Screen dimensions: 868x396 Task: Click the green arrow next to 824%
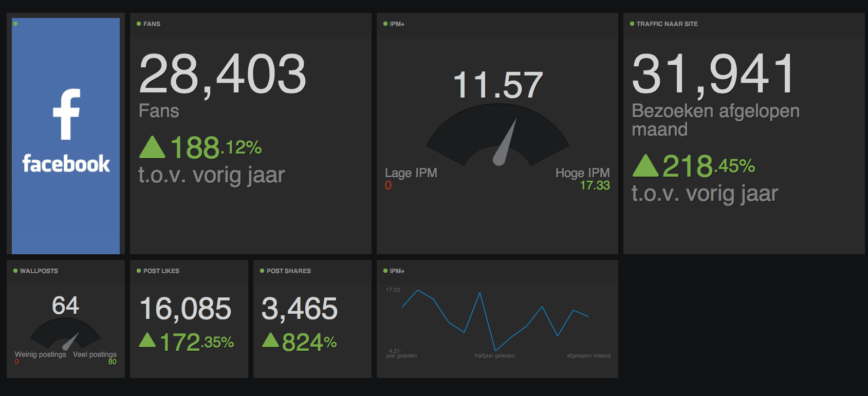[x=270, y=341]
